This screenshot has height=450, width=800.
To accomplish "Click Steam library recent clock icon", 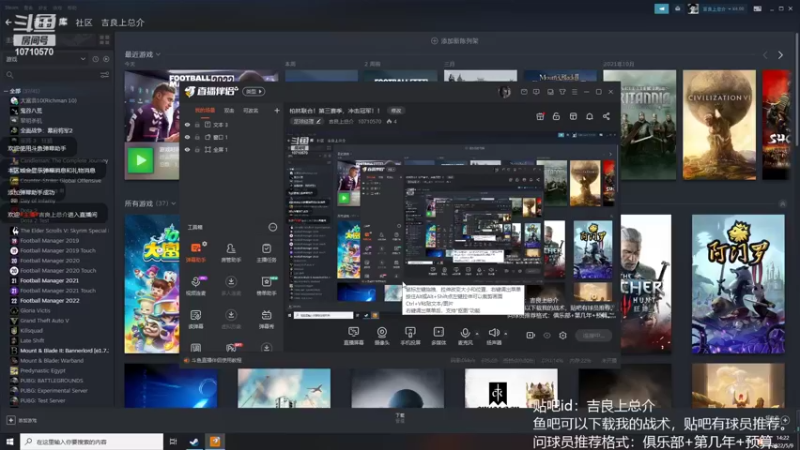I will [95, 59].
